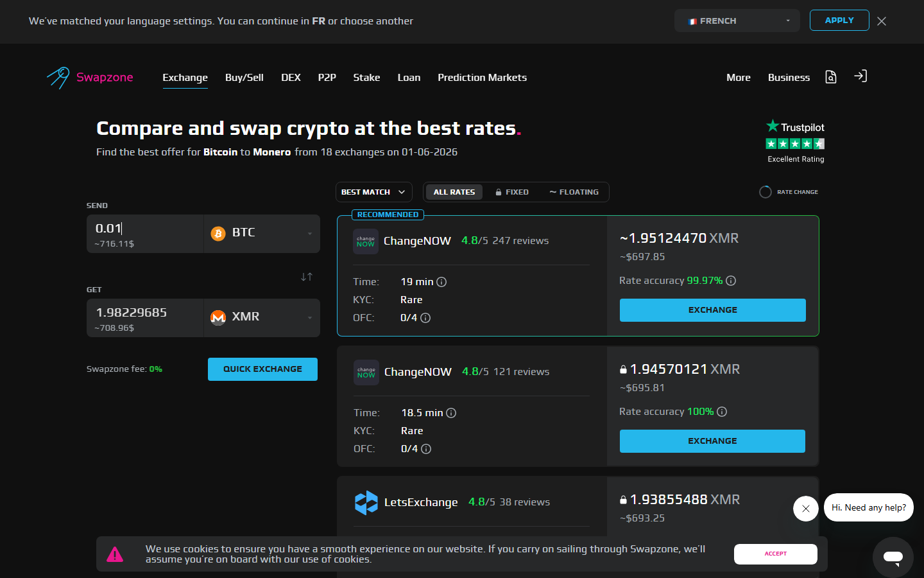Go to the Exchange tab

pyautogui.click(x=185, y=78)
